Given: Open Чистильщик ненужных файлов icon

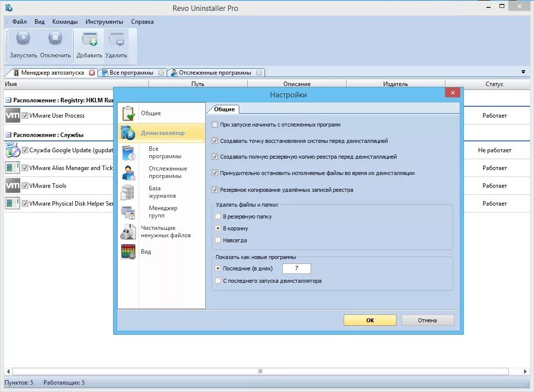Looking at the screenshot, I should [x=129, y=231].
